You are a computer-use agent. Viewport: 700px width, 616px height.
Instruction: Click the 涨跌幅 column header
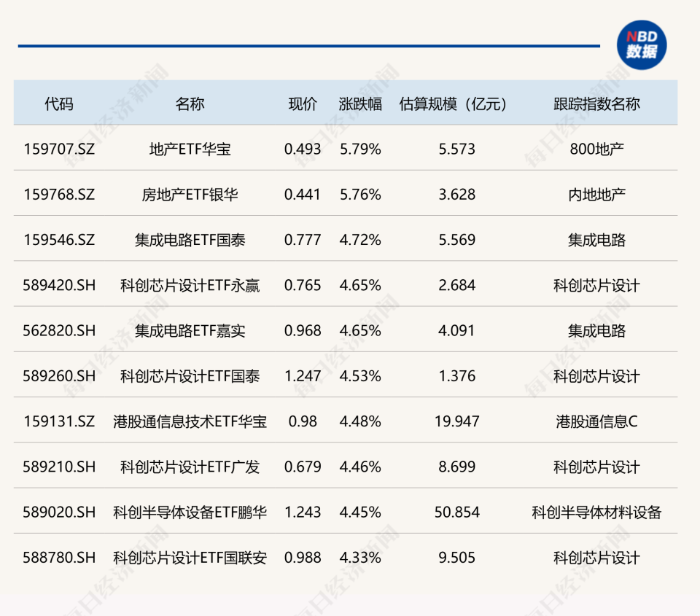360,104
